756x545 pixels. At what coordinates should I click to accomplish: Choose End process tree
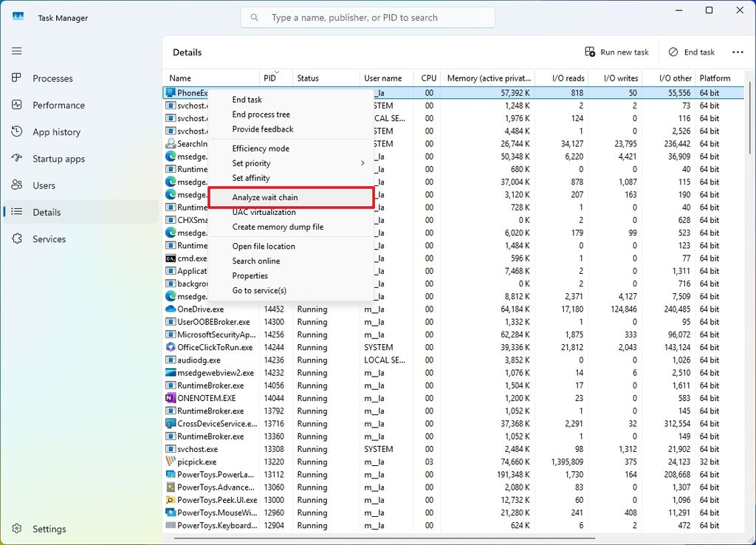(x=291, y=114)
